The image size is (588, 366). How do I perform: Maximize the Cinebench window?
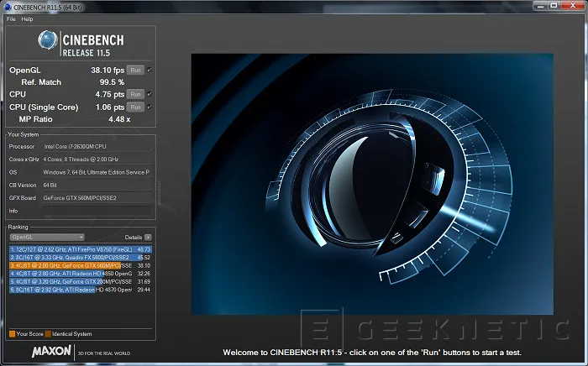[x=554, y=6]
